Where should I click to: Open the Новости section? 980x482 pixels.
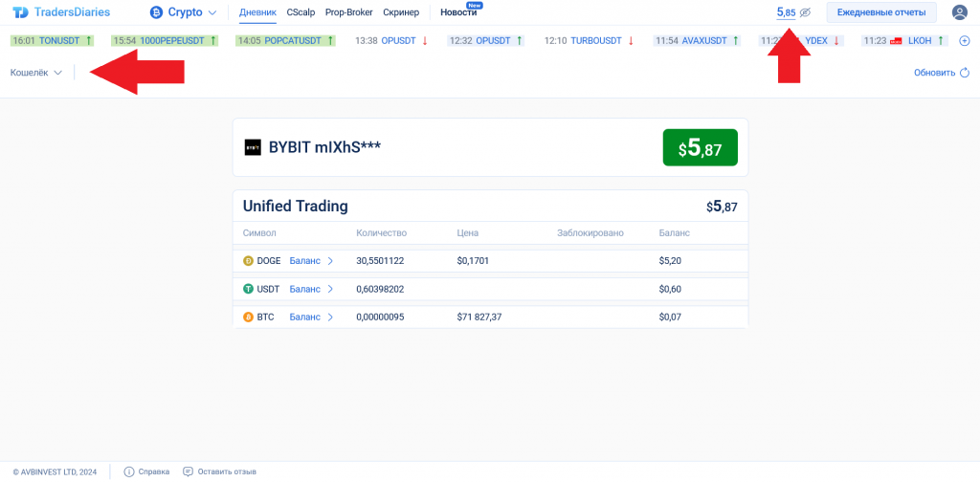(x=458, y=11)
